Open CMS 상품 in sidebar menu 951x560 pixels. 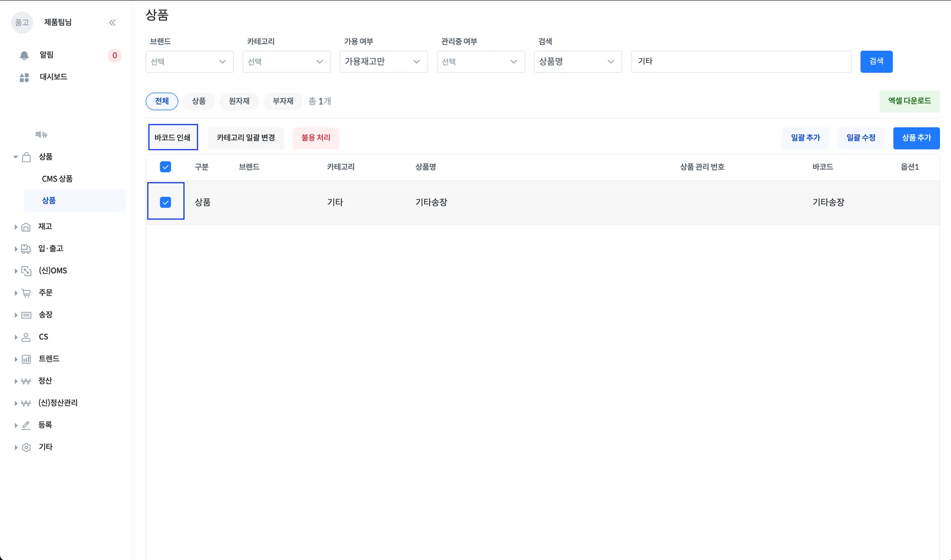[57, 179]
